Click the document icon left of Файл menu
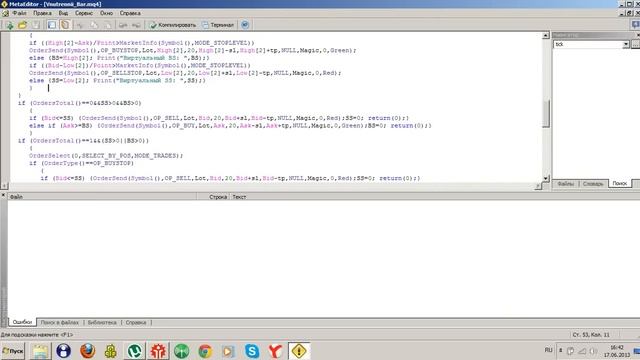The image size is (640, 360). [5, 13]
